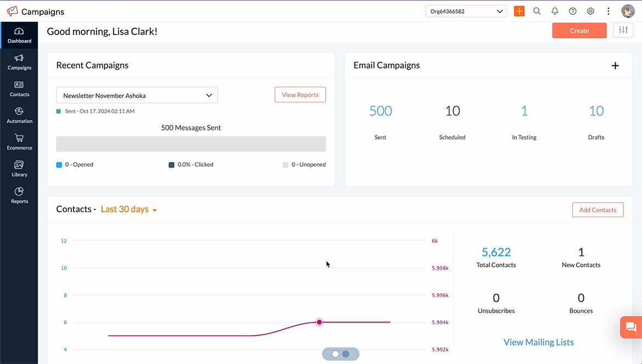Image resolution: width=642 pixels, height=364 pixels.
Task: Toggle the Unopened legend item
Action: (304, 164)
